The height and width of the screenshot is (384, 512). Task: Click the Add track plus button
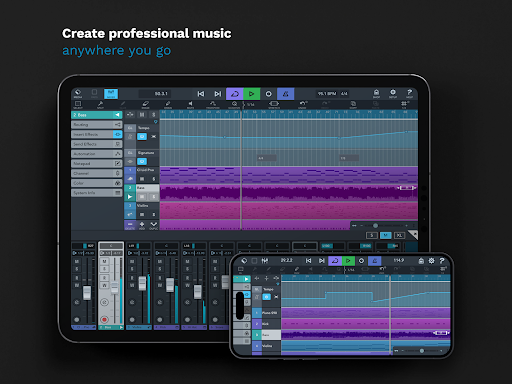tap(142, 225)
